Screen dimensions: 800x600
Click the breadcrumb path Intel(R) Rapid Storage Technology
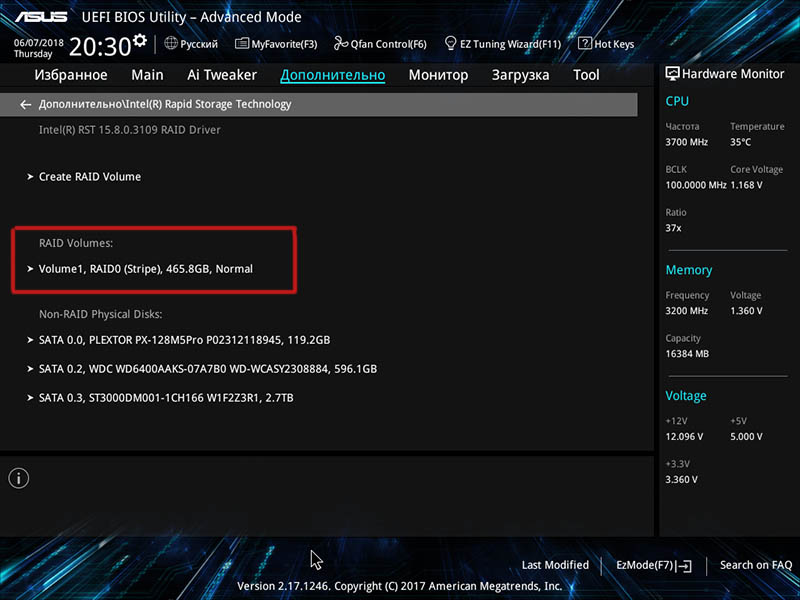(x=165, y=104)
